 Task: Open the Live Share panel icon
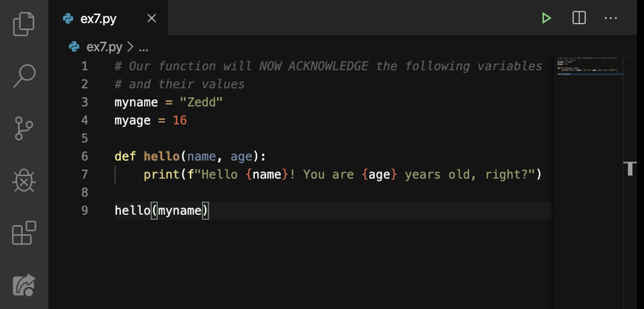pos(25,285)
